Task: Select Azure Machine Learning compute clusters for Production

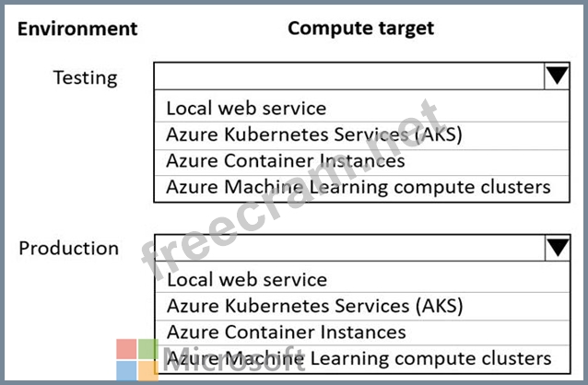Action: 358,358
